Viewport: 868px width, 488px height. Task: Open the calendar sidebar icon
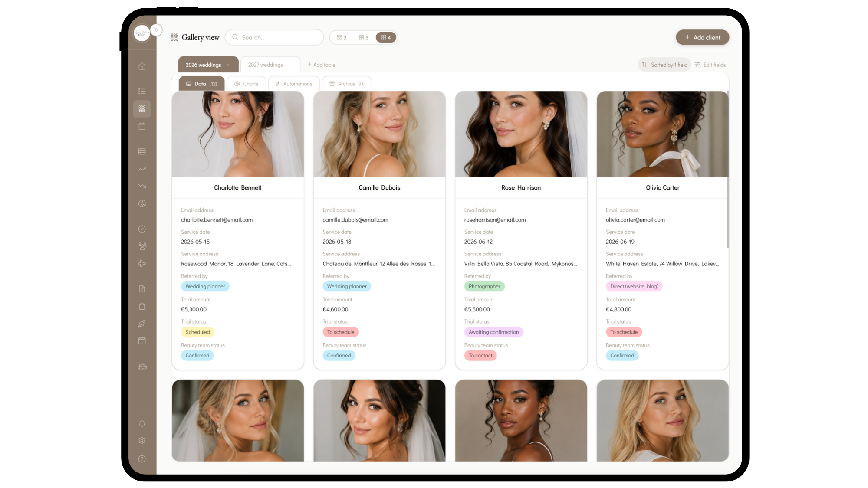coord(142,126)
